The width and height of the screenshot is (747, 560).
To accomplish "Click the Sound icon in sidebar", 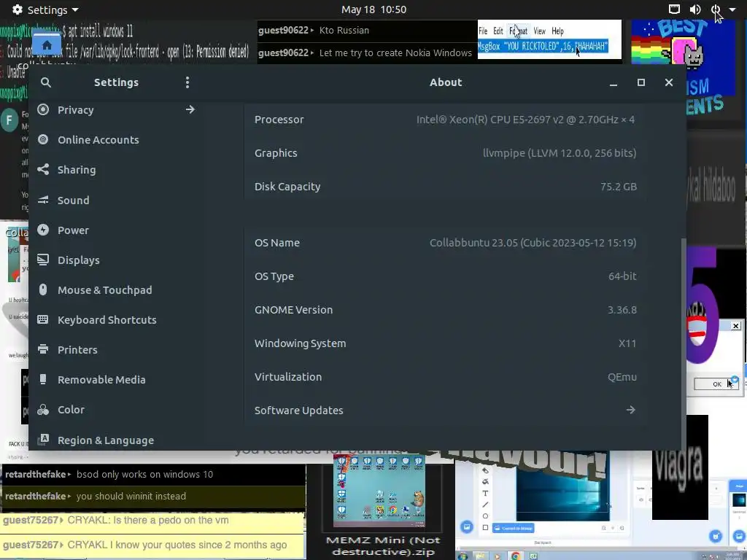I will click(x=43, y=200).
